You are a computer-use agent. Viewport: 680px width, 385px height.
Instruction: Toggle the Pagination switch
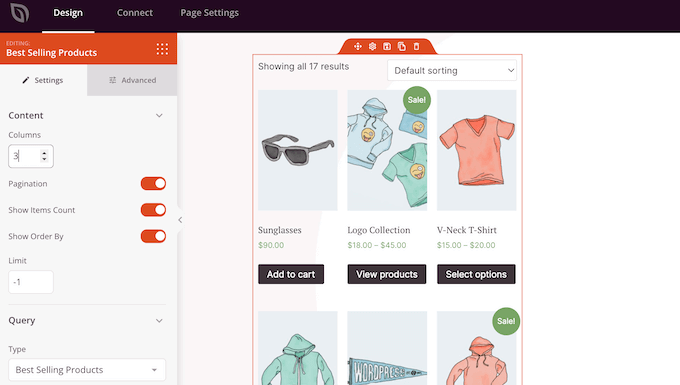tap(153, 183)
